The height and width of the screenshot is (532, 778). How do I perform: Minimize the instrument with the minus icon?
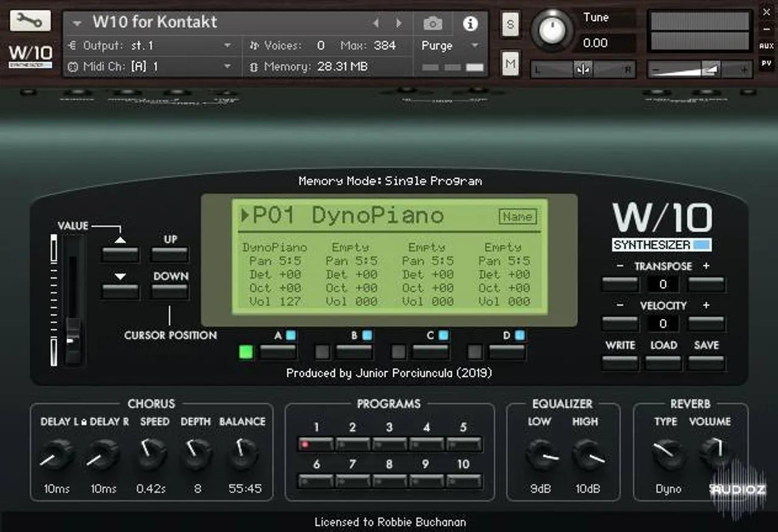point(766,28)
